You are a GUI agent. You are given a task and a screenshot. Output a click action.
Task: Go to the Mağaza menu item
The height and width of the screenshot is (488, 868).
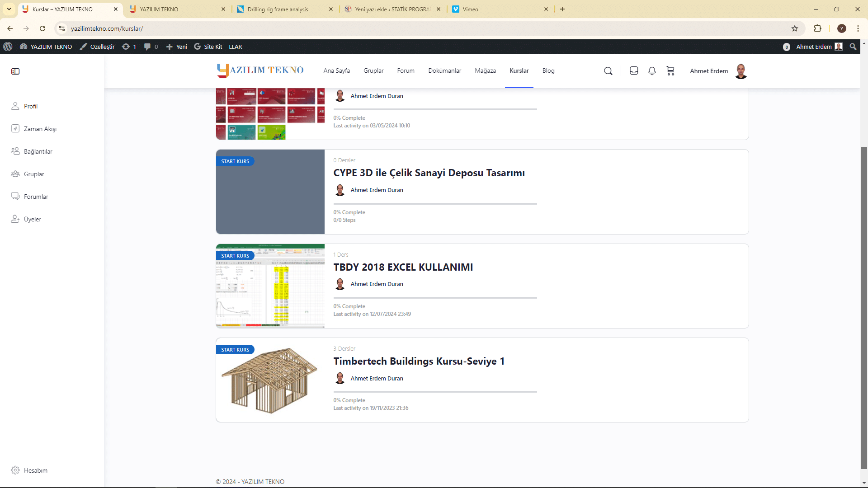[485, 70]
